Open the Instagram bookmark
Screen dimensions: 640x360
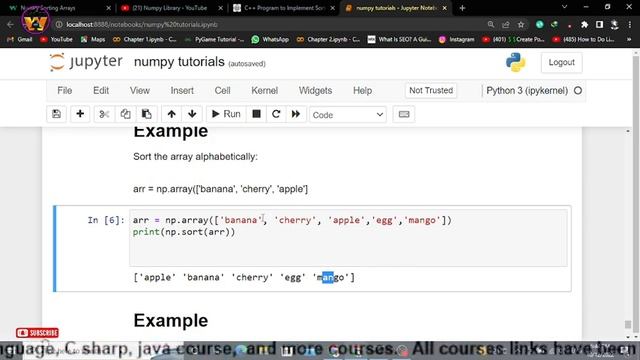[x=456, y=40]
